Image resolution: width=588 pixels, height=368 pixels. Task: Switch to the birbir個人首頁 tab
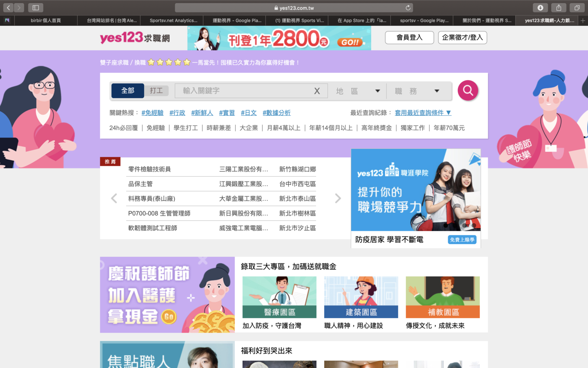tap(46, 20)
